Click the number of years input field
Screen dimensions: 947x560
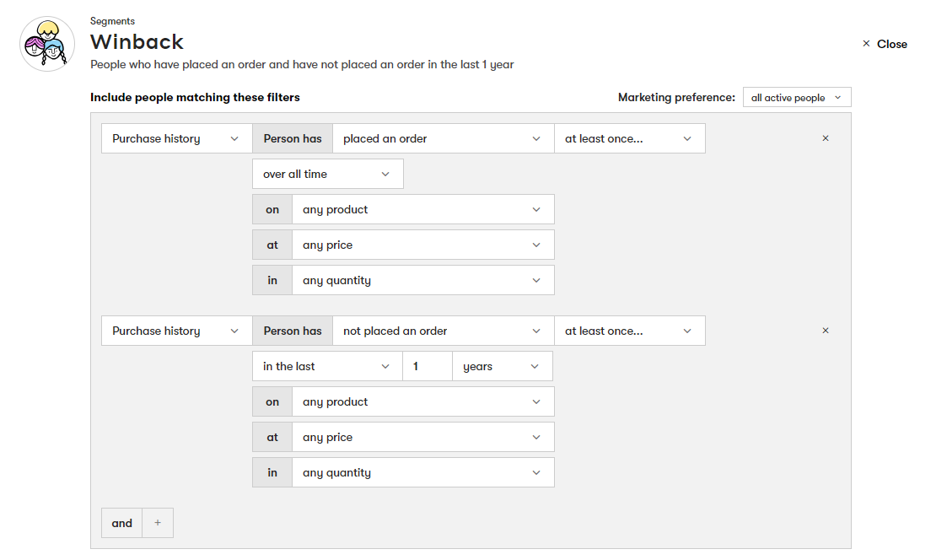427,366
